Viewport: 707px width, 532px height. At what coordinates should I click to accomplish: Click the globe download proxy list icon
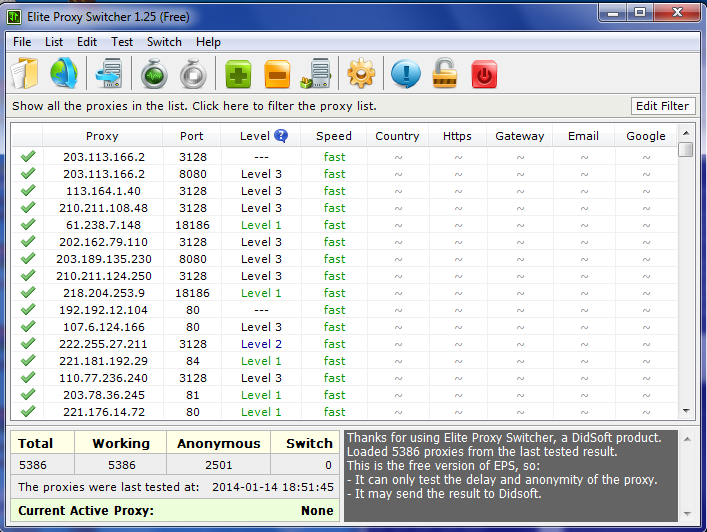point(64,73)
